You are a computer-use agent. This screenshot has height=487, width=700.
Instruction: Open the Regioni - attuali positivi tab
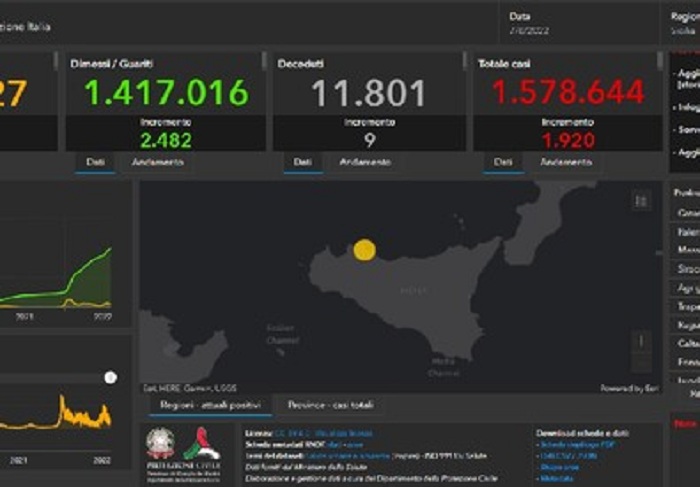210,405
